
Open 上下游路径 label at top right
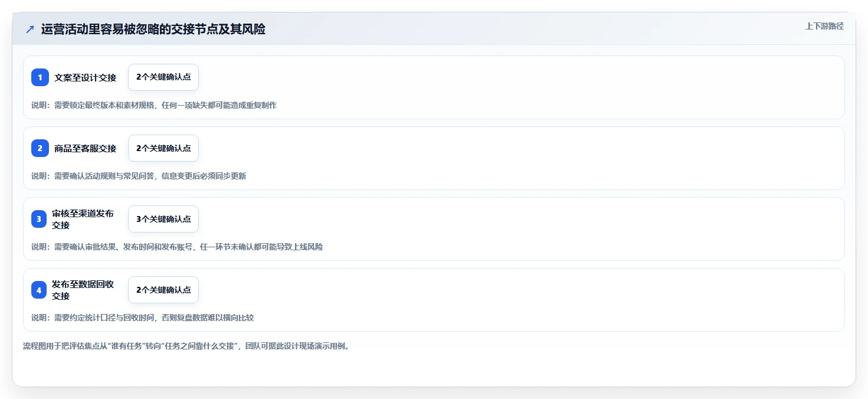[824, 26]
